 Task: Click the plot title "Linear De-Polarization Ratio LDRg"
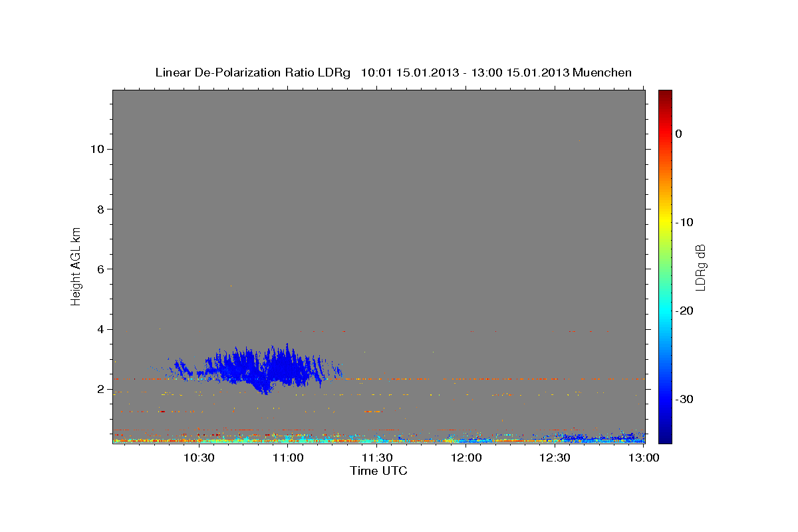[x=252, y=72]
